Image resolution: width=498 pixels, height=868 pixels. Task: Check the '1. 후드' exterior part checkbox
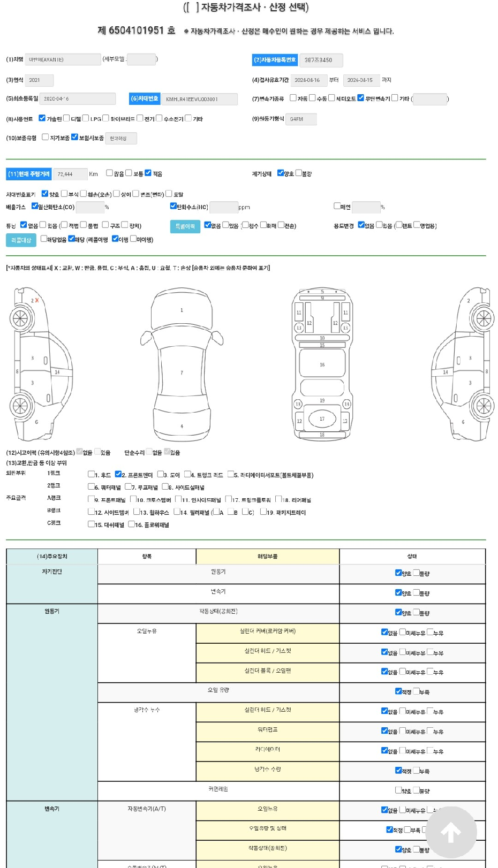[91, 474]
